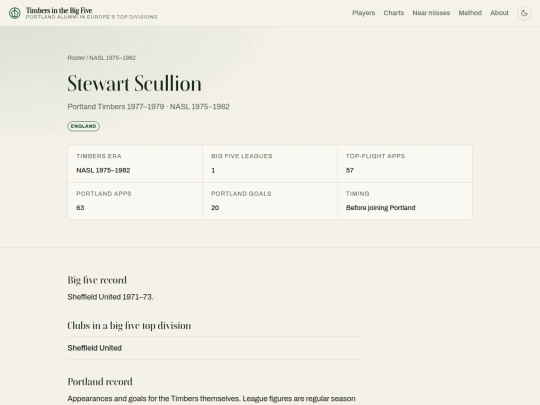Click the Sheffield United club row
This screenshot has height=405, width=540.
coord(215,348)
